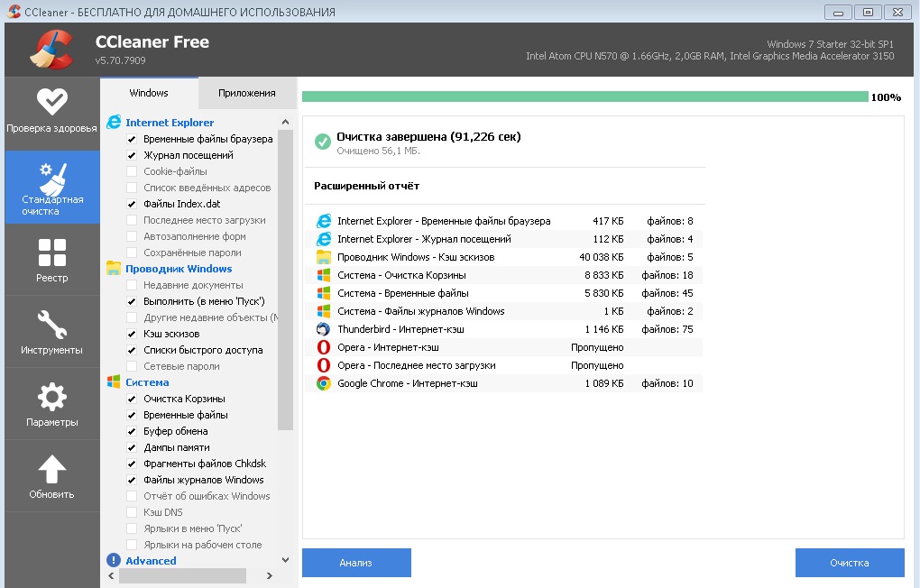This screenshot has width=920, height=588.
Task: Click the vertical scrollbar thumb of the tree
Action: click(285, 280)
